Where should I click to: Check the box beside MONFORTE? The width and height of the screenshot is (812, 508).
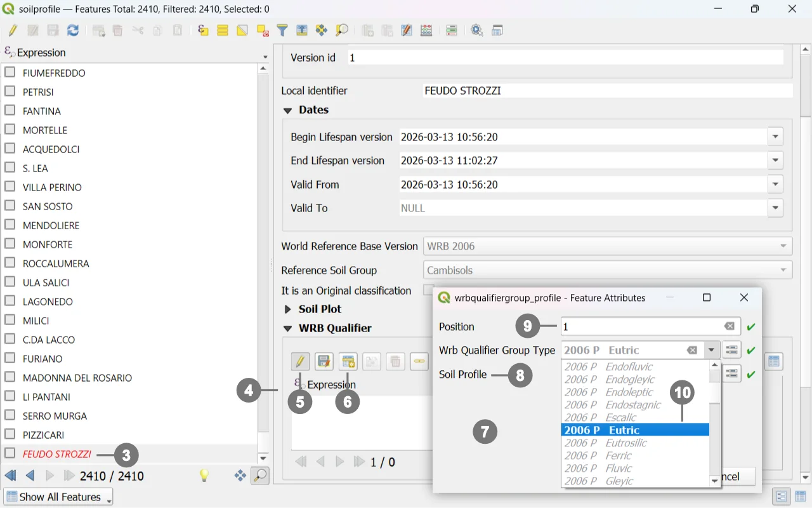tap(10, 244)
